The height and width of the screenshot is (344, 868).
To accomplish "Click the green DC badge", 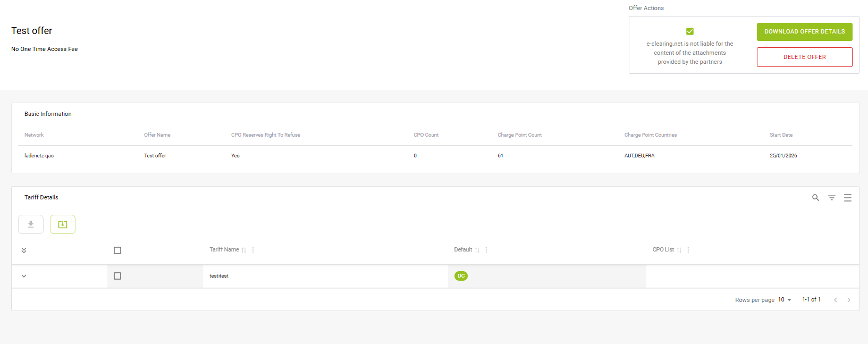I will (x=461, y=276).
